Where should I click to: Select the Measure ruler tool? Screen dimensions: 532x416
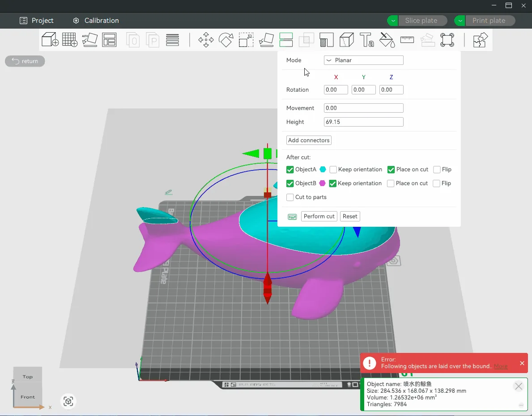[x=407, y=40]
